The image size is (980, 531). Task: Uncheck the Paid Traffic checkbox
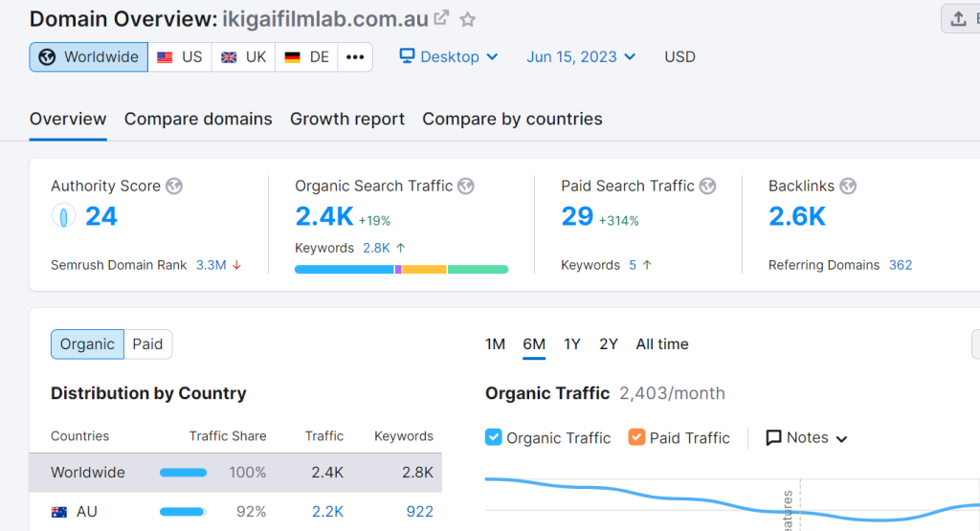pyautogui.click(x=636, y=437)
